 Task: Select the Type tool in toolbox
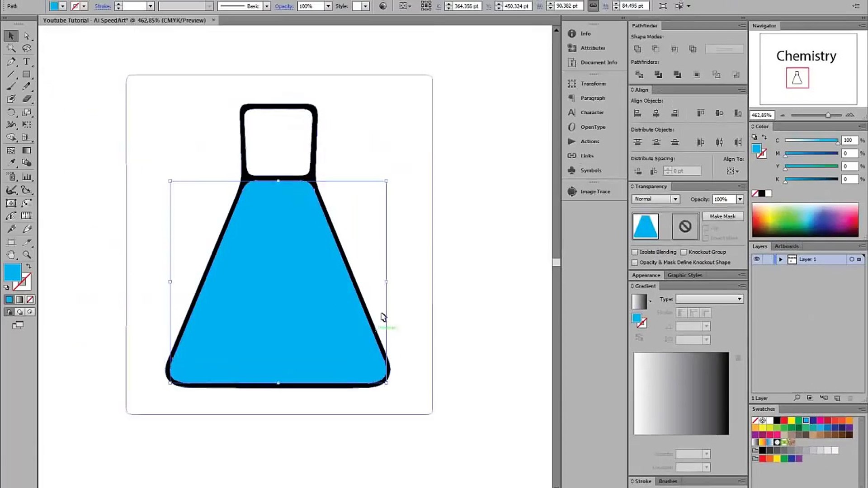click(x=27, y=61)
